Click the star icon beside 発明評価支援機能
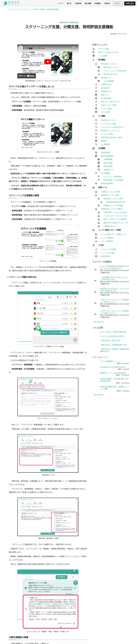The width and height of the screenshot is (138, 644). coord(96,184)
